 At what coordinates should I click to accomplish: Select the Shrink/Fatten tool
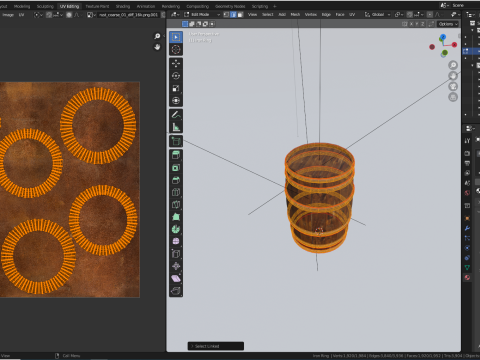click(176, 266)
